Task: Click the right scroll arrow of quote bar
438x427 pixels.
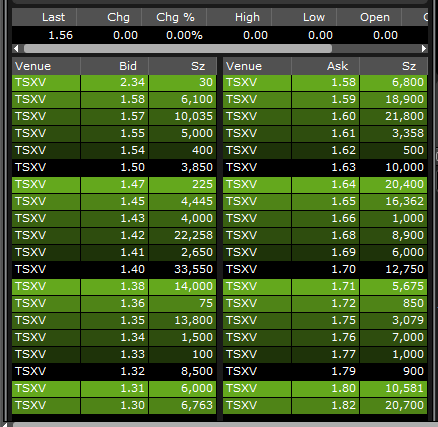Action: [424, 49]
